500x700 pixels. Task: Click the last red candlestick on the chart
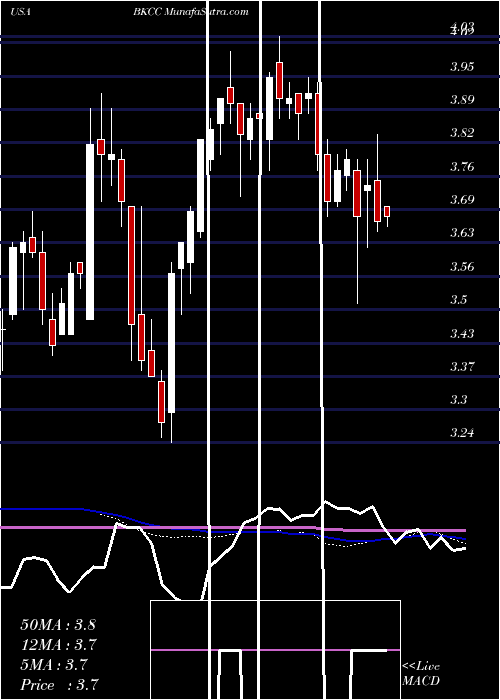pyautogui.click(x=387, y=212)
